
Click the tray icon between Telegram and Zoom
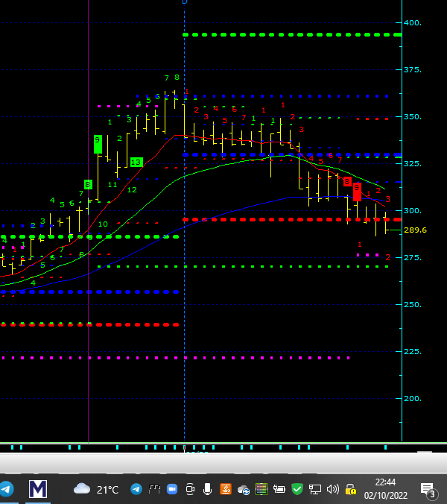click(x=154, y=489)
